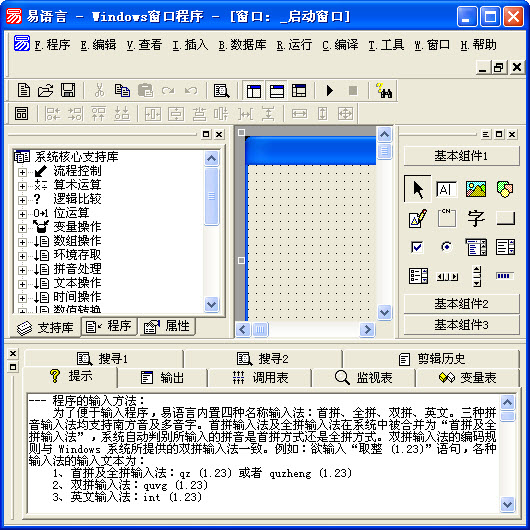
Task: Expand the 拼音处理 tree node
Action: coord(22,270)
